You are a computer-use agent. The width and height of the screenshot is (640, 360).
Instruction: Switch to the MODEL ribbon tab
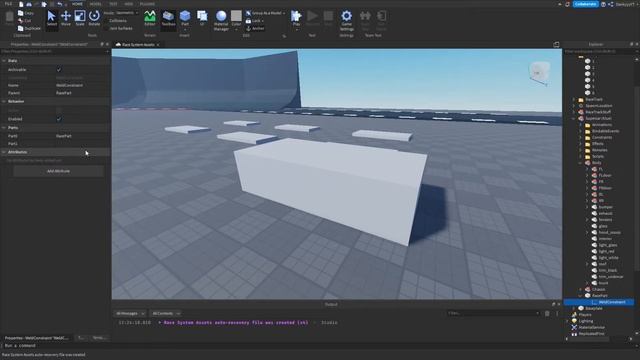click(96, 4)
